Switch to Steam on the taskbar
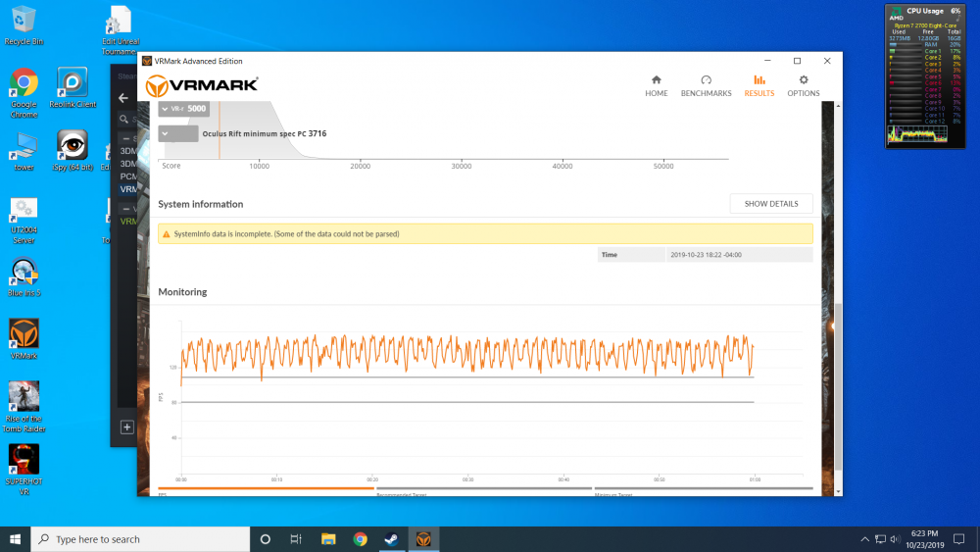Screen dimensions: 980x552 391,539
